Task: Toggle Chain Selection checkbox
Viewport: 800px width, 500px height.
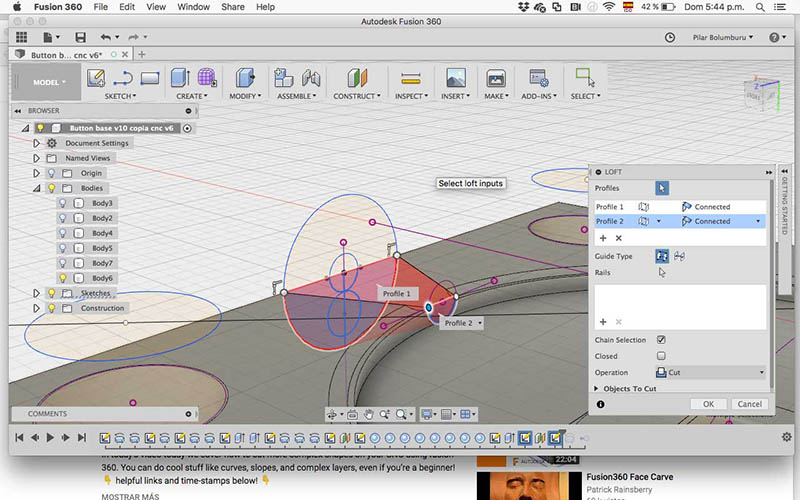Action: [661, 340]
